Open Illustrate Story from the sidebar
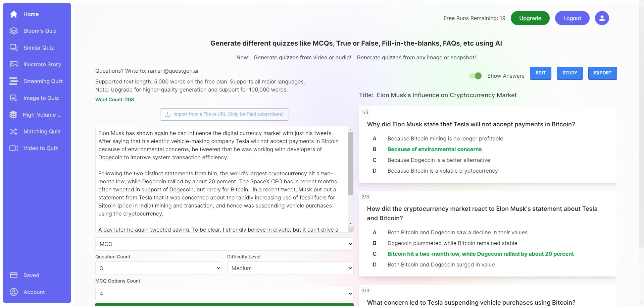 pyautogui.click(x=37, y=64)
